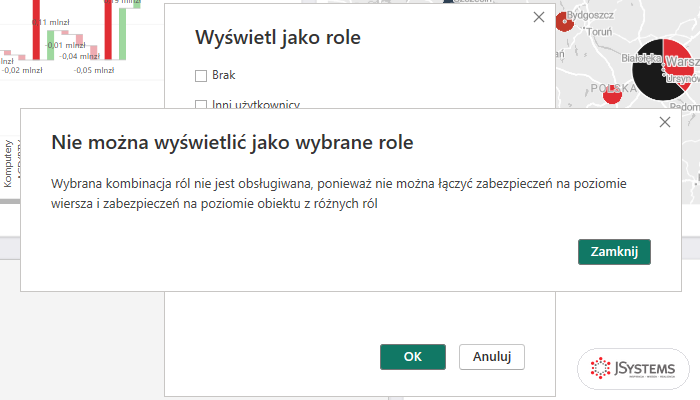Click the Anuluj button
This screenshot has width=700, height=400.
[x=492, y=357]
